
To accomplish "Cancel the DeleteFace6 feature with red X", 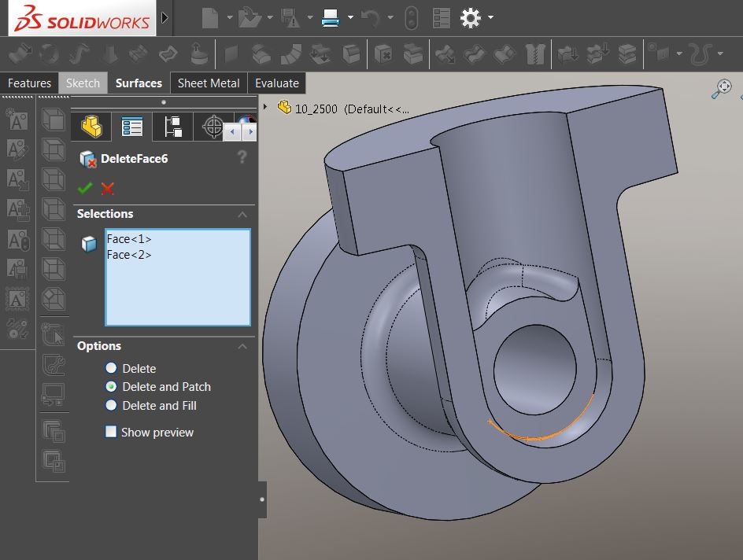I will click(108, 189).
